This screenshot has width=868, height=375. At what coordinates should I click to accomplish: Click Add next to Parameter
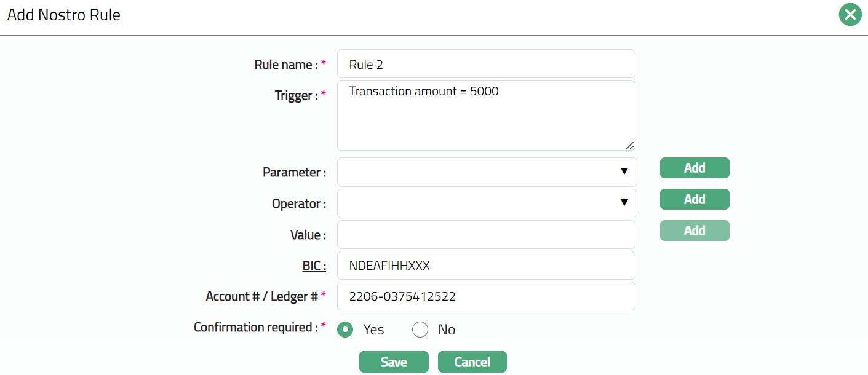click(x=694, y=168)
